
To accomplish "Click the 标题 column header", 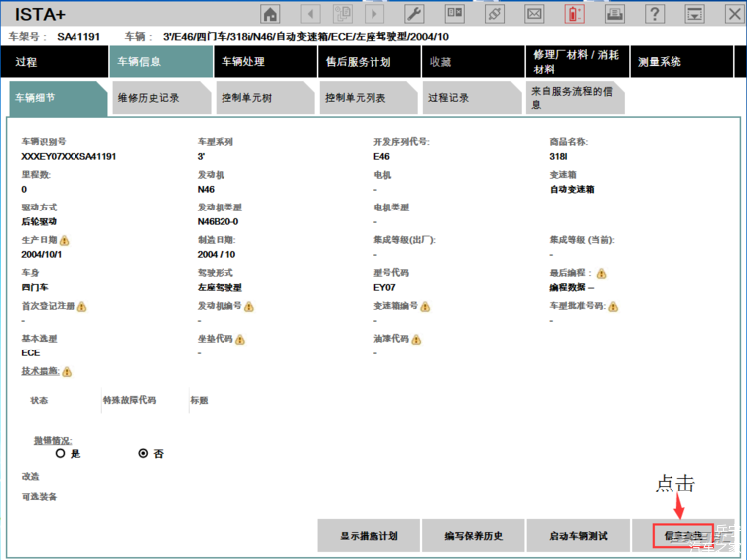I will (x=199, y=400).
